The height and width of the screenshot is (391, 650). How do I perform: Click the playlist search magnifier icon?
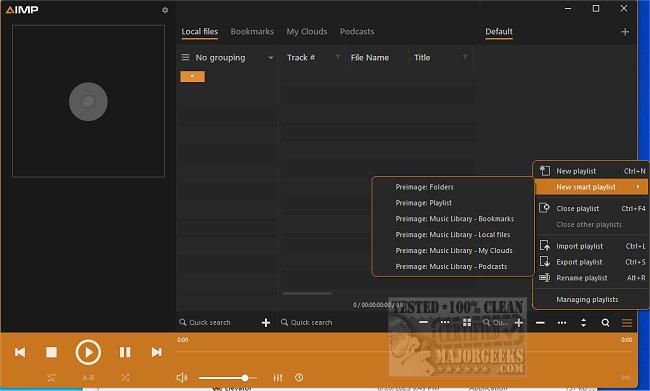tap(605, 323)
